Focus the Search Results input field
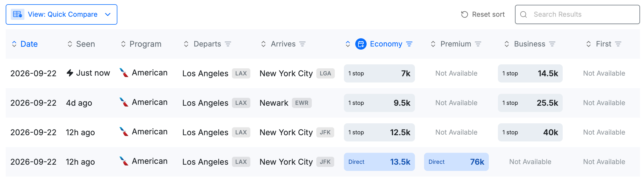The height and width of the screenshot is (178, 644). coord(577,14)
